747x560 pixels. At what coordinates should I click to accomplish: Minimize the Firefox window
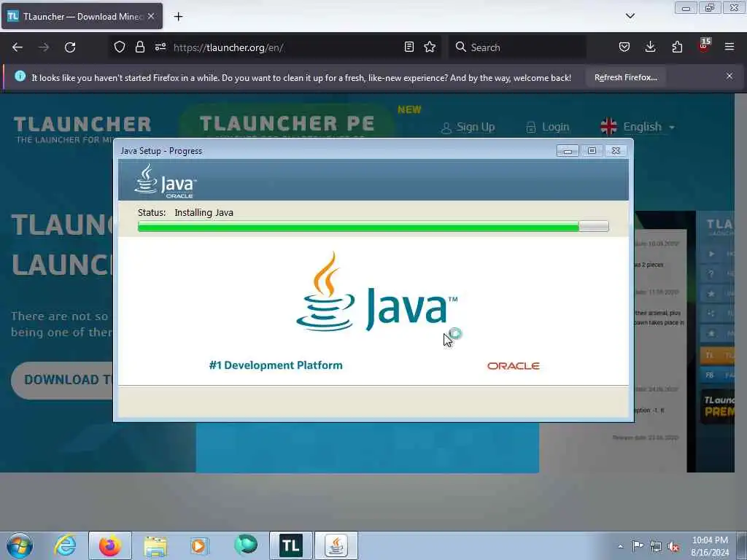coord(686,8)
